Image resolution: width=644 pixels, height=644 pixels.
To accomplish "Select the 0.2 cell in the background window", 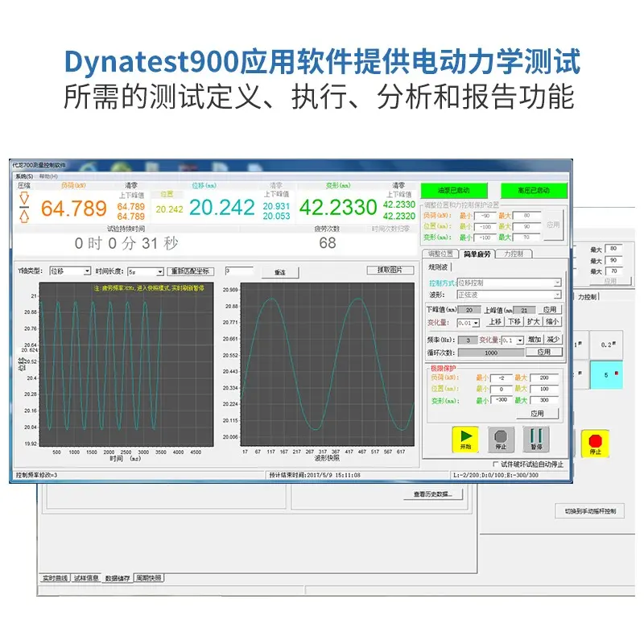I will tap(607, 345).
